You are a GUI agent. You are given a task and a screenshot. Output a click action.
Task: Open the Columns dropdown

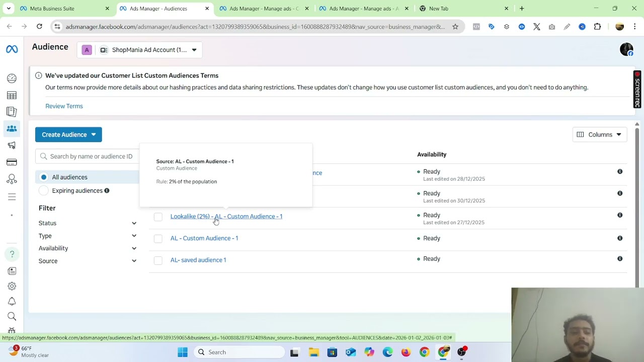click(x=600, y=135)
